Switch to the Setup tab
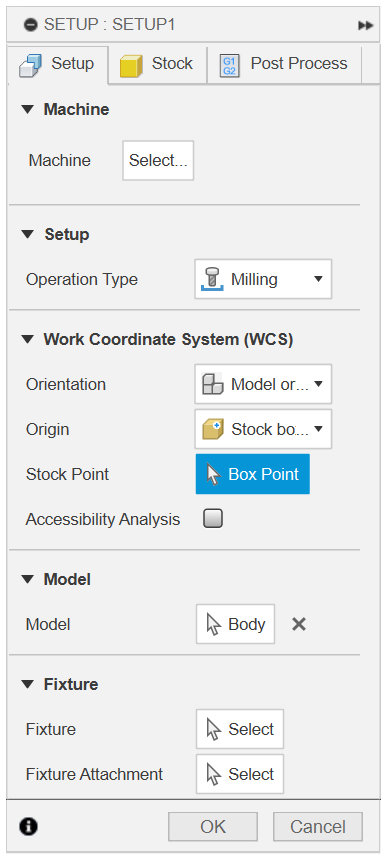 (x=57, y=64)
